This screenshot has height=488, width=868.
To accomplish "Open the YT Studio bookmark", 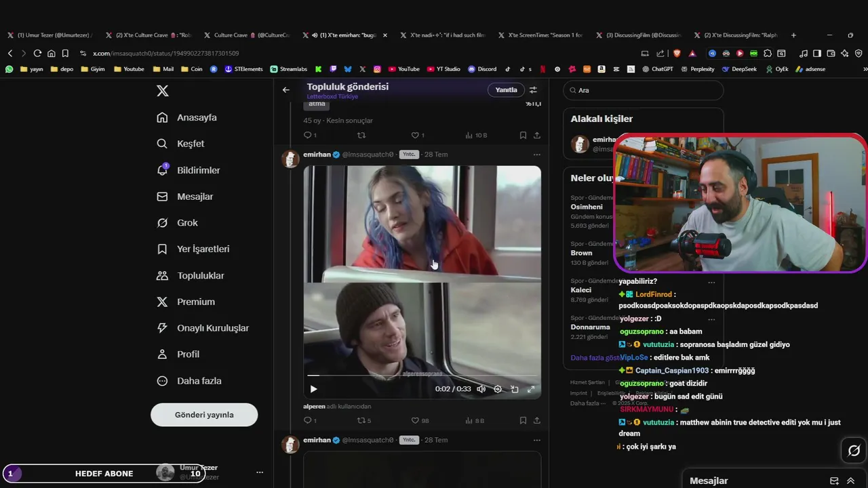I will tap(443, 69).
